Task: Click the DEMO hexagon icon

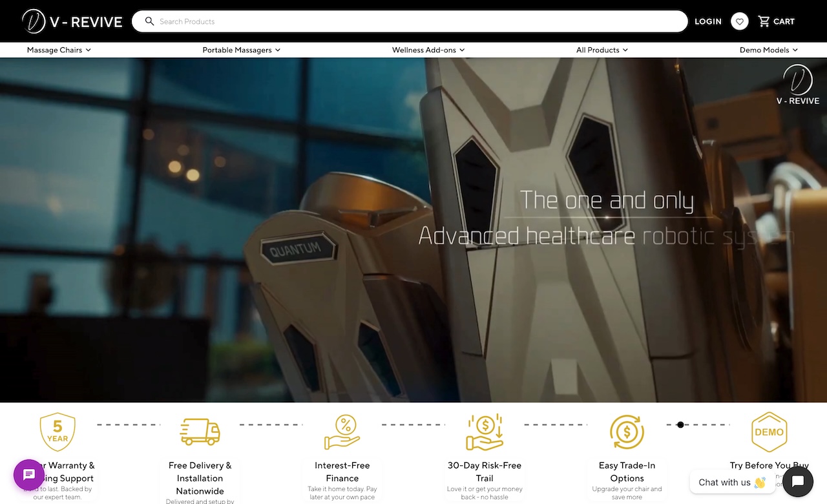Action: [x=769, y=432]
